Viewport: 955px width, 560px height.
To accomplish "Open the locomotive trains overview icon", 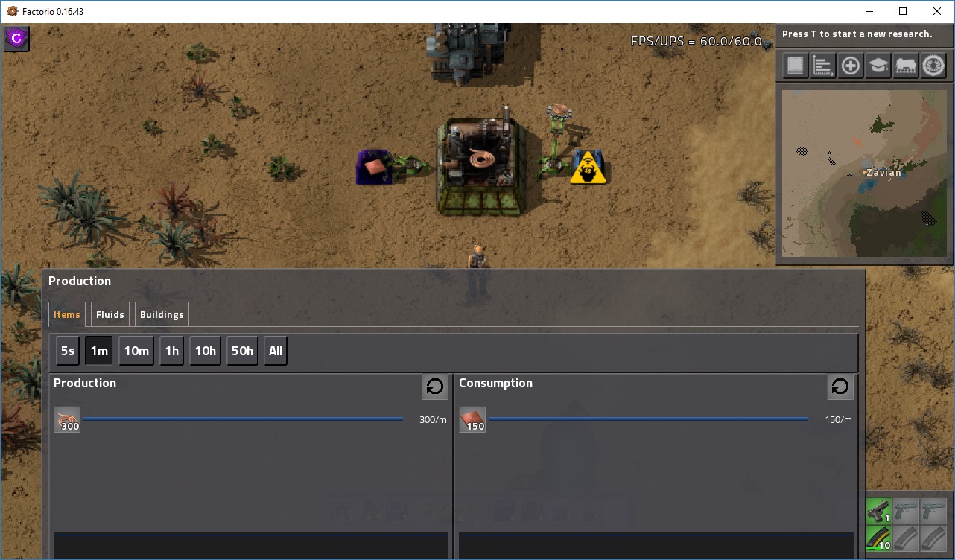I will point(906,66).
